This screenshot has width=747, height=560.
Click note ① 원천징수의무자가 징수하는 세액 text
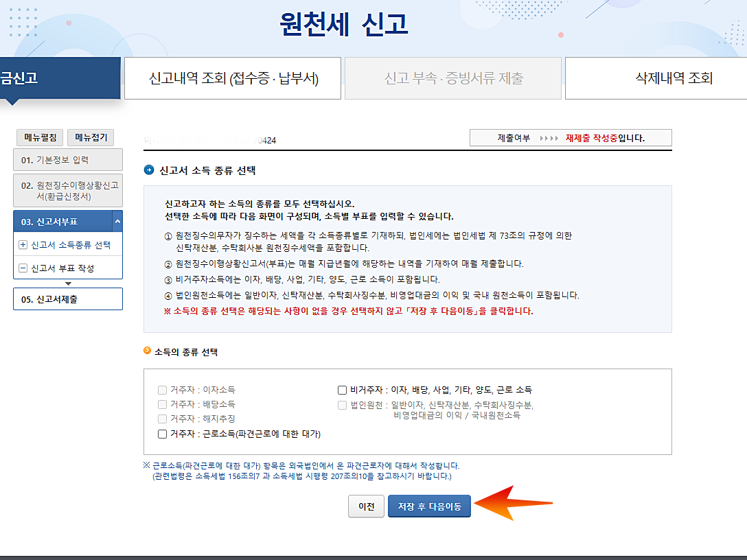tap(368, 242)
